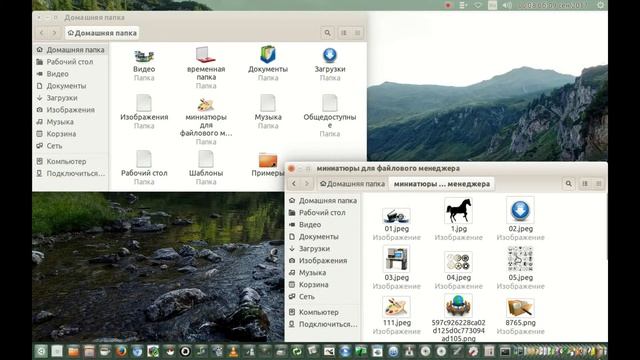Select the 03.jpeg thumbnail
The width and height of the screenshot is (640, 360).
(x=396, y=259)
